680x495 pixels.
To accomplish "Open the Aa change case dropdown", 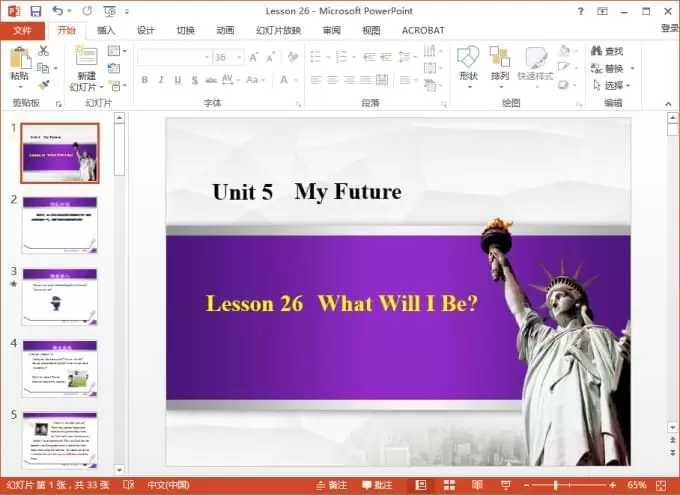I will click(255, 80).
